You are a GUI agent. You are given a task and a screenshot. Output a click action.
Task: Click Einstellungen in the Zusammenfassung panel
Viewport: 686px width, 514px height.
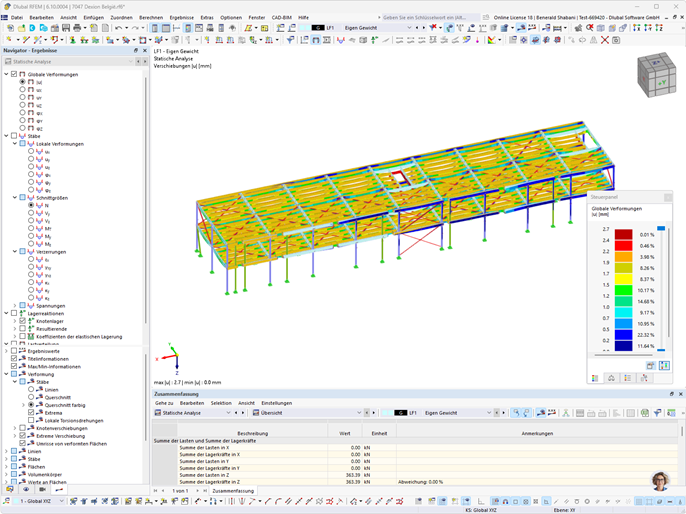pos(276,403)
